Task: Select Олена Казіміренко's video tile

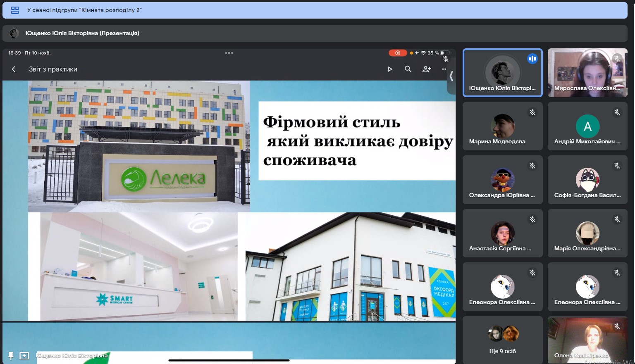Action: [587, 340]
